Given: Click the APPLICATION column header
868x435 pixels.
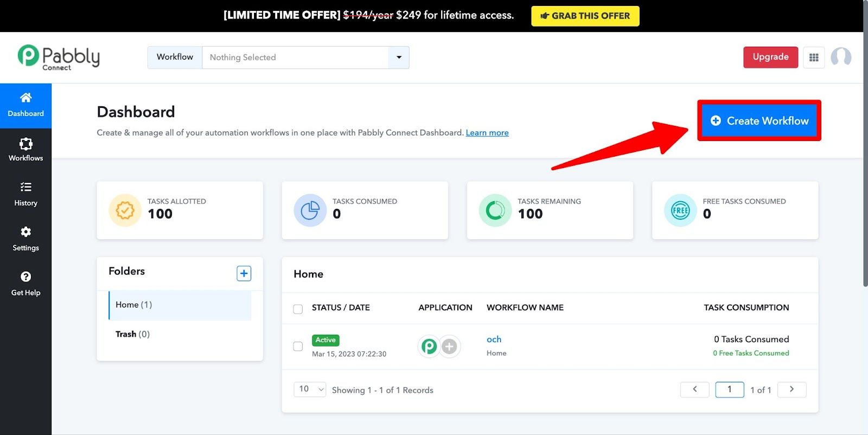Looking at the screenshot, I should click(445, 308).
